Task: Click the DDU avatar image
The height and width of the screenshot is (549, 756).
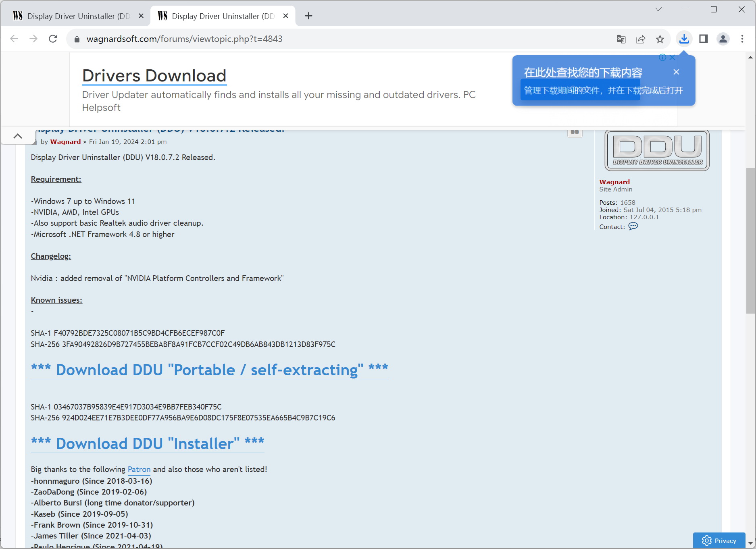Action: click(x=657, y=150)
